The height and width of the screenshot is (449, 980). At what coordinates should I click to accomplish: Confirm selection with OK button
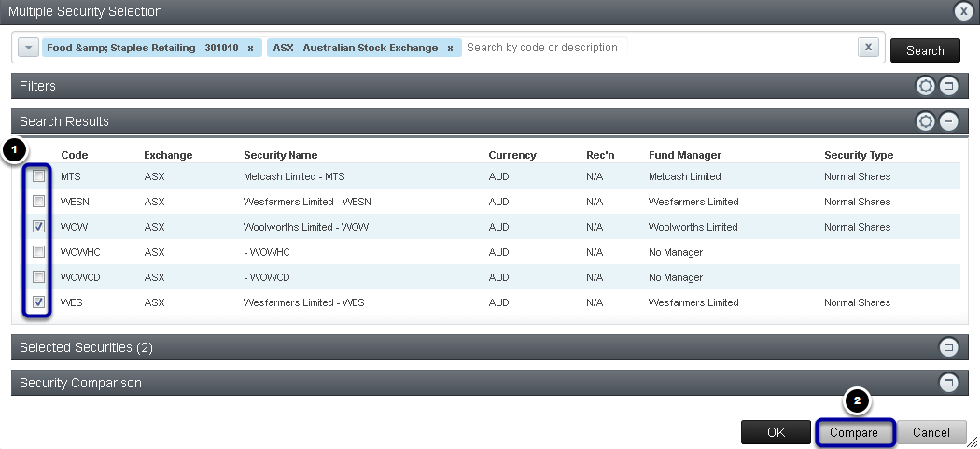pyautogui.click(x=777, y=432)
